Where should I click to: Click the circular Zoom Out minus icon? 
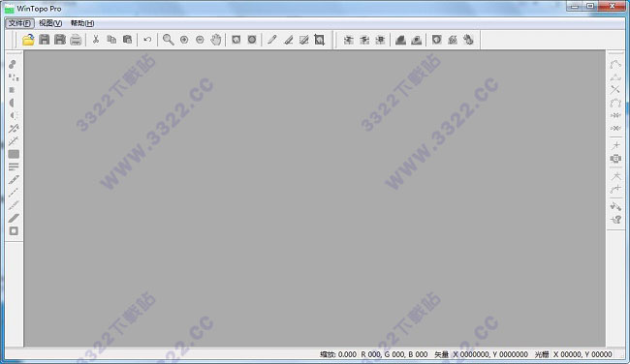click(x=200, y=40)
